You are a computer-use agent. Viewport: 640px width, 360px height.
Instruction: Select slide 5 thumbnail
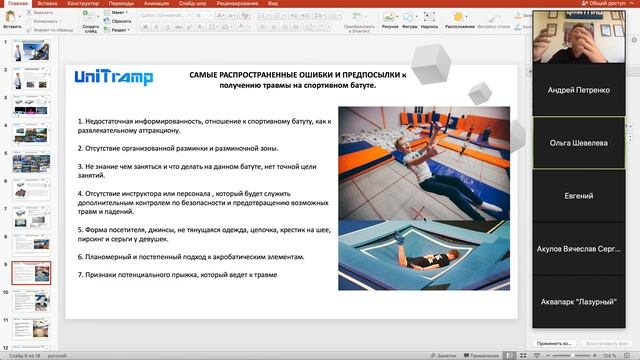(x=31, y=162)
